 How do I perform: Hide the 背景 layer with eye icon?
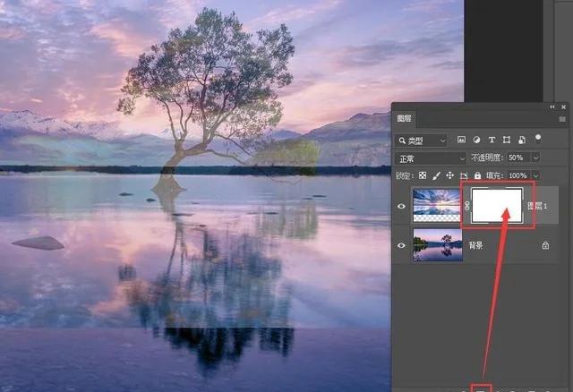401,245
